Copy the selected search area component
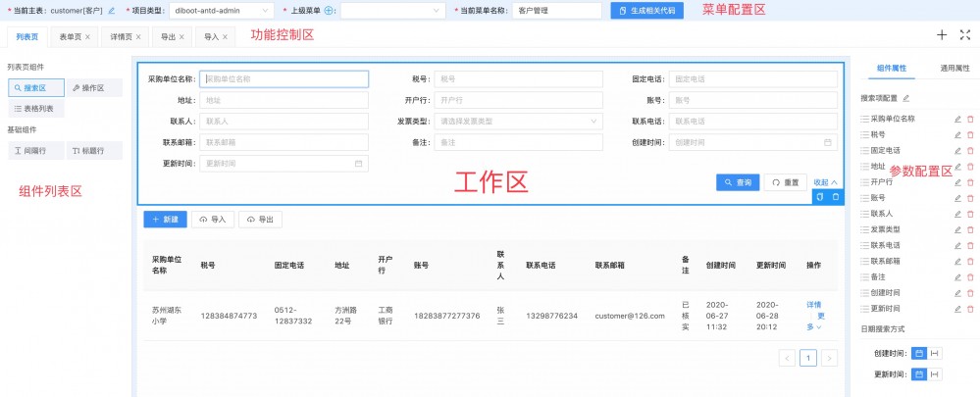980x397 pixels. coord(820,197)
